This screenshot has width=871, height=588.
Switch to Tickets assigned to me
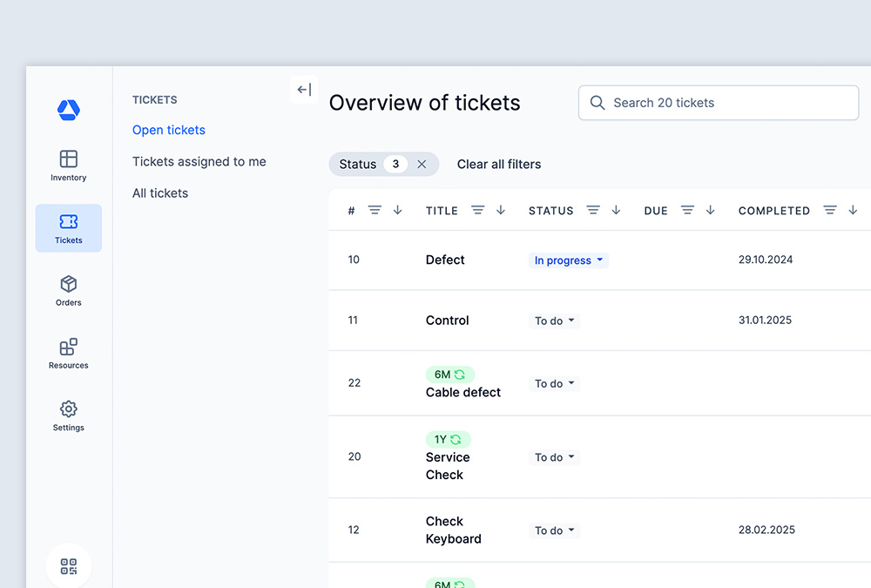(x=199, y=161)
